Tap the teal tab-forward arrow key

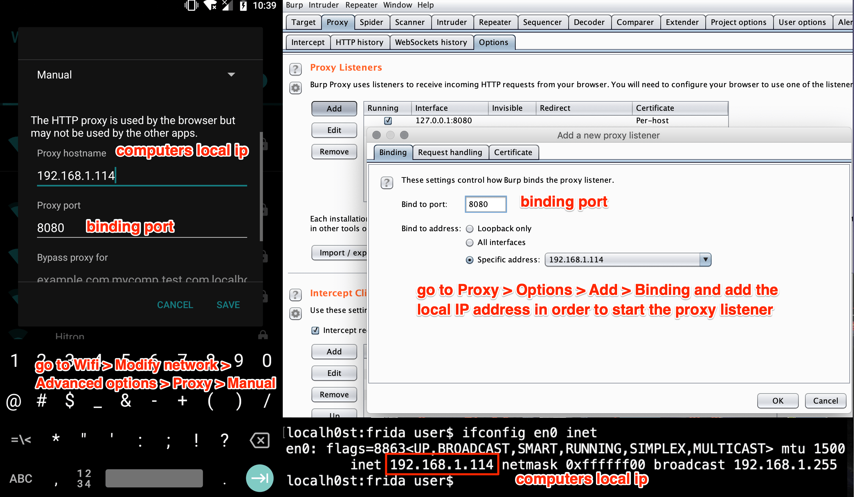click(x=260, y=478)
